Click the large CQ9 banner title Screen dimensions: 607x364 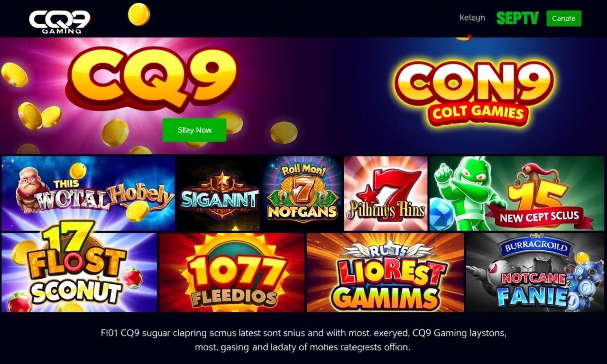coord(152,78)
